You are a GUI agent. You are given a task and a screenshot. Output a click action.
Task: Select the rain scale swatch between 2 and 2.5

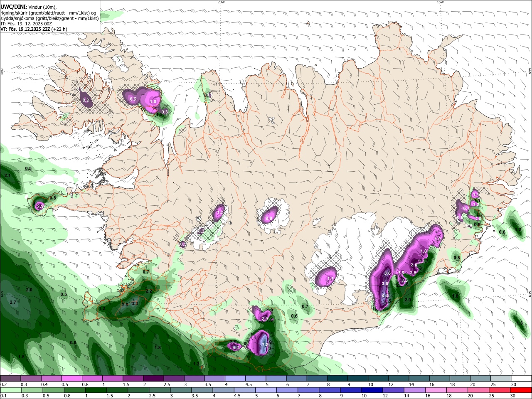[138, 390]
